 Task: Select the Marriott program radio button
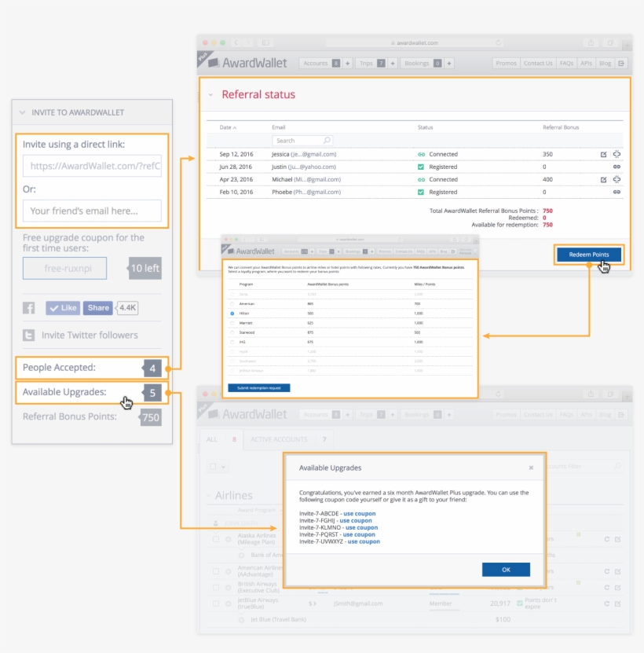pyautogui.click(x=232, y=323)
